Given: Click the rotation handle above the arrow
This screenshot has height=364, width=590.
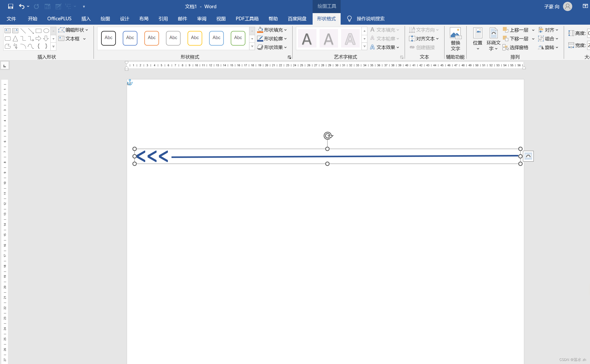Looking at the screenshot, I should tap(328, 136).
